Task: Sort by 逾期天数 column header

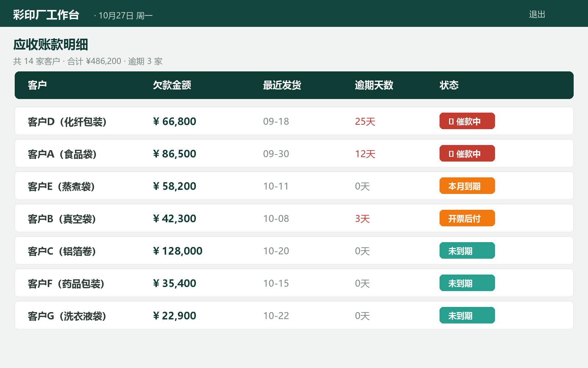Action: (374, 85)
